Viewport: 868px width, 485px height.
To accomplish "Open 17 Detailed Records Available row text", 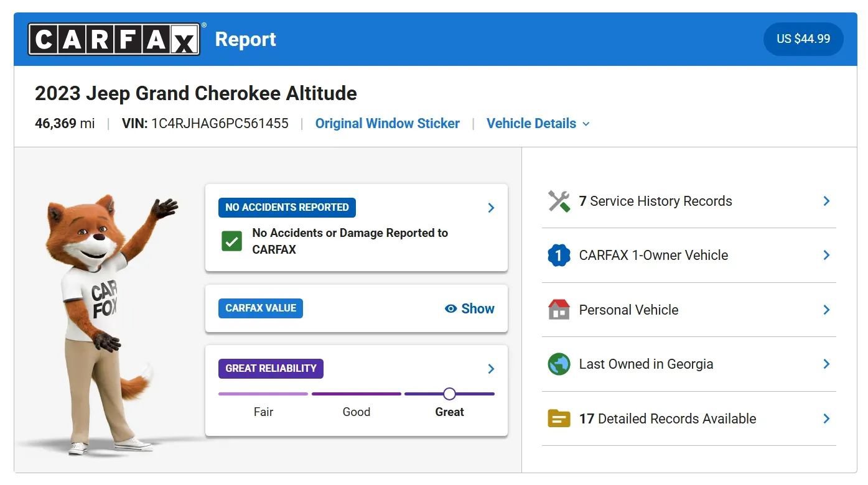I will click(668, 418).
